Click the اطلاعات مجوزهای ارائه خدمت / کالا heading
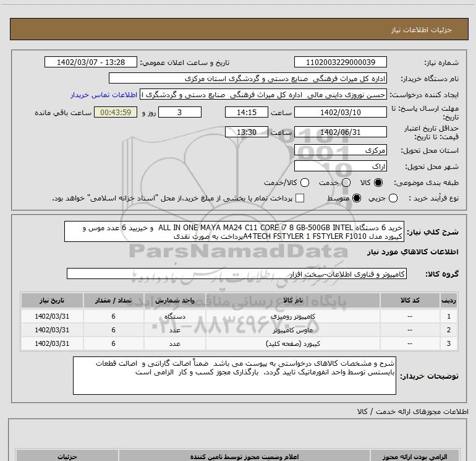This screenshot has width=476, height=461. point(412,411)
